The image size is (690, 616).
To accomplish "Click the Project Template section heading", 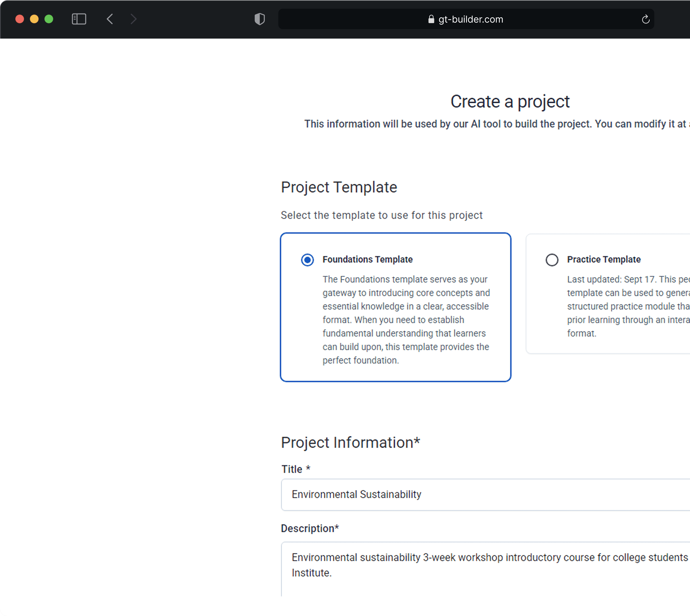I will click(339, 187).
